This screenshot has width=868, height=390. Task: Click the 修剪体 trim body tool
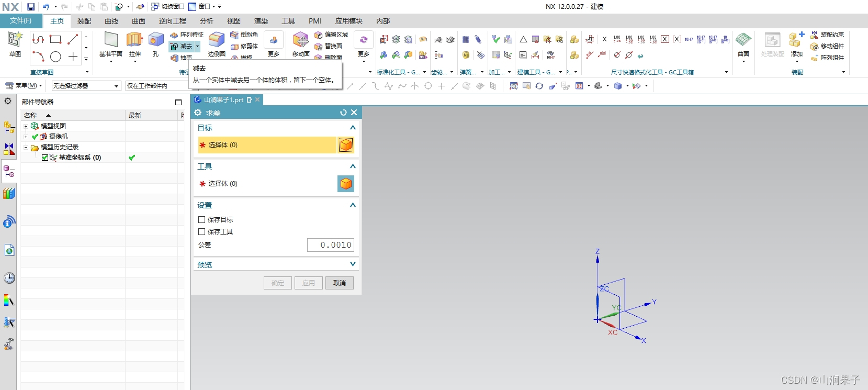coord(244,46)
